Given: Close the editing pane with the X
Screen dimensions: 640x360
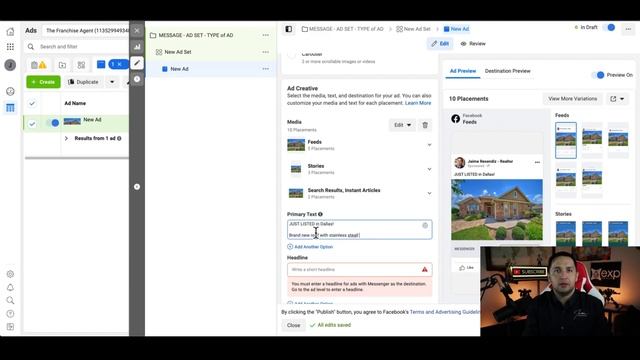Looking at the screenshot, I should click(x=137, y=30).
